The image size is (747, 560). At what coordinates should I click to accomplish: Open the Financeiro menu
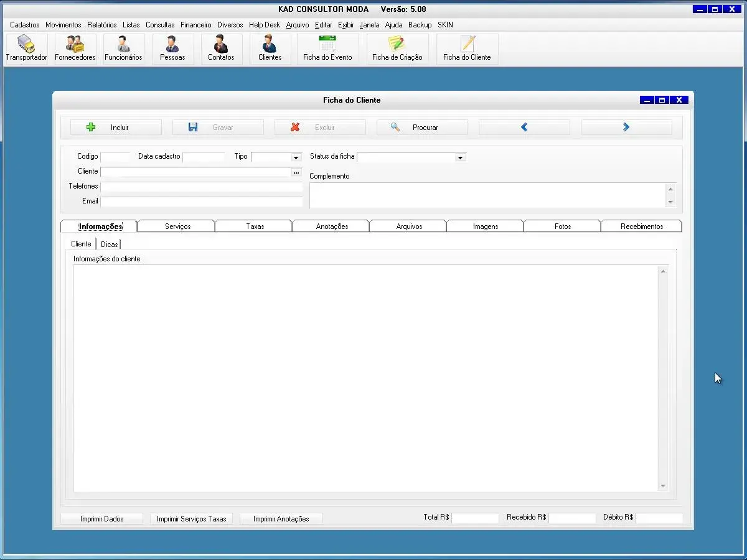click(x=195, y=25)
